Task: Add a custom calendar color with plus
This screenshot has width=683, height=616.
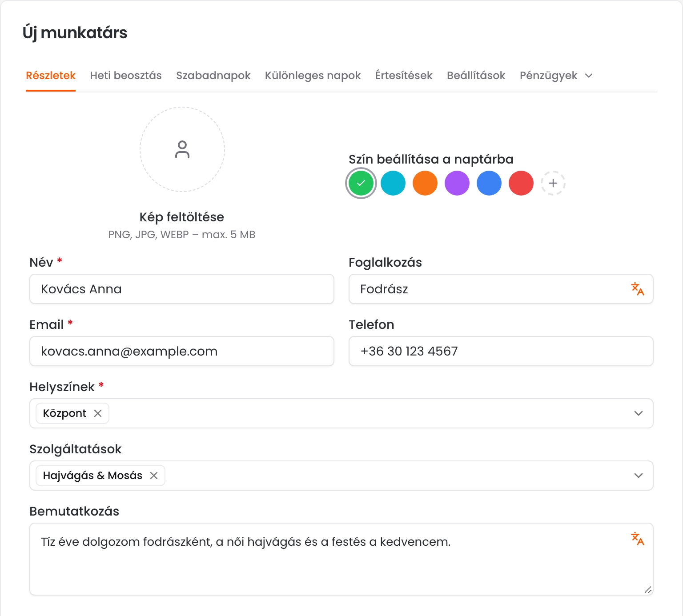Action: (553, 183)
